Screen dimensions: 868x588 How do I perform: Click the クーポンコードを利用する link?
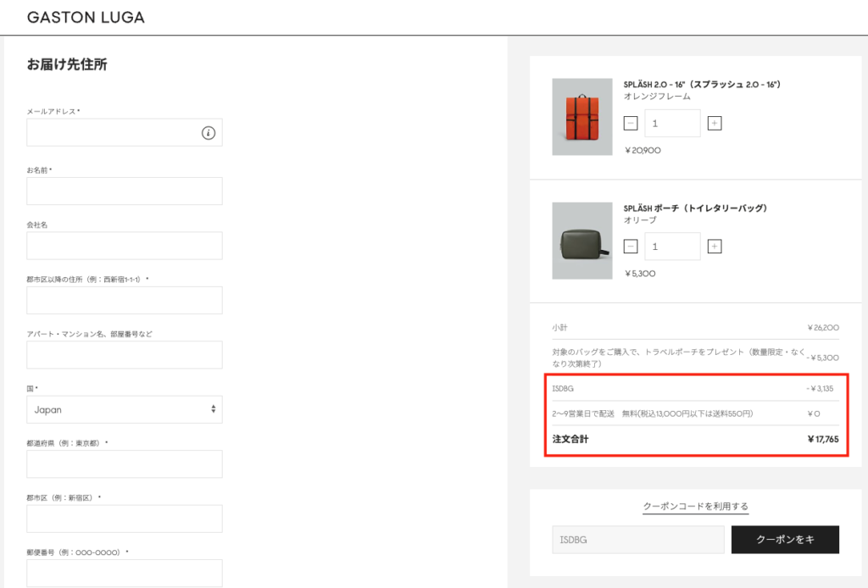(x=695, y=507)
